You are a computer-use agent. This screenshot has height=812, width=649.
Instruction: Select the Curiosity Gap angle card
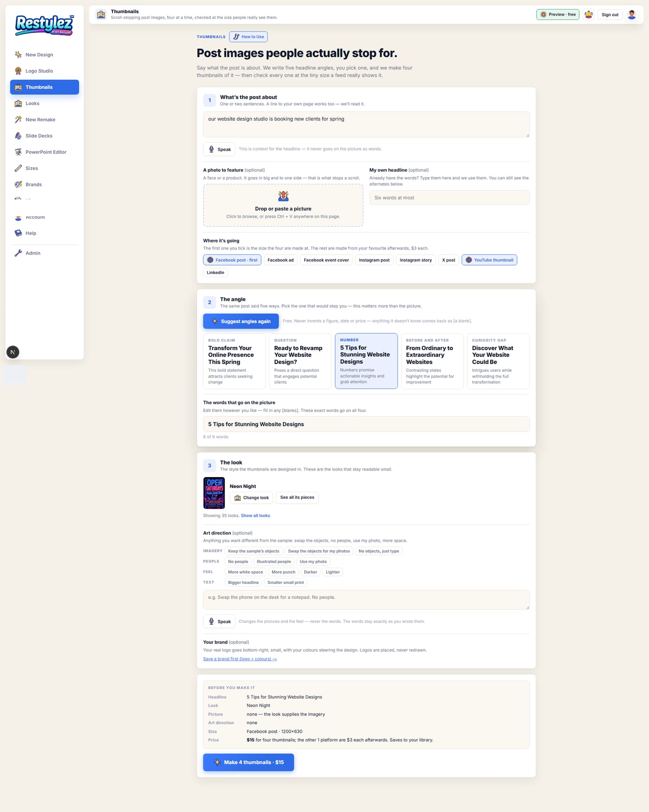pyautogui.click(x=498, y=361)
